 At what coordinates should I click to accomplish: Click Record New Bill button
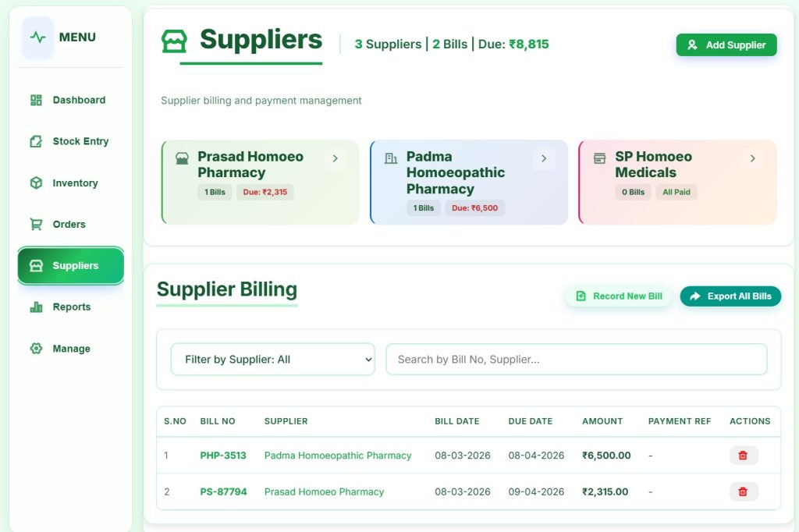point(619,296)
